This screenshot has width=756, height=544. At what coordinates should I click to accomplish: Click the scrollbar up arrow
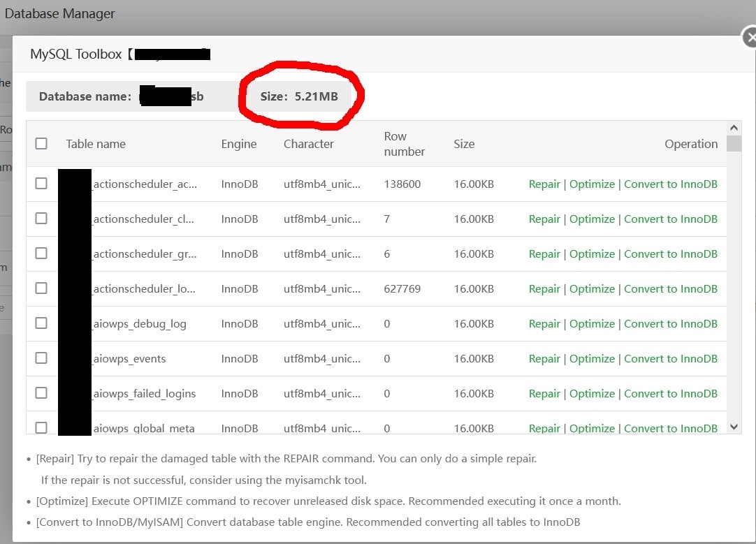pyautogui.click(x=734, y=128)
